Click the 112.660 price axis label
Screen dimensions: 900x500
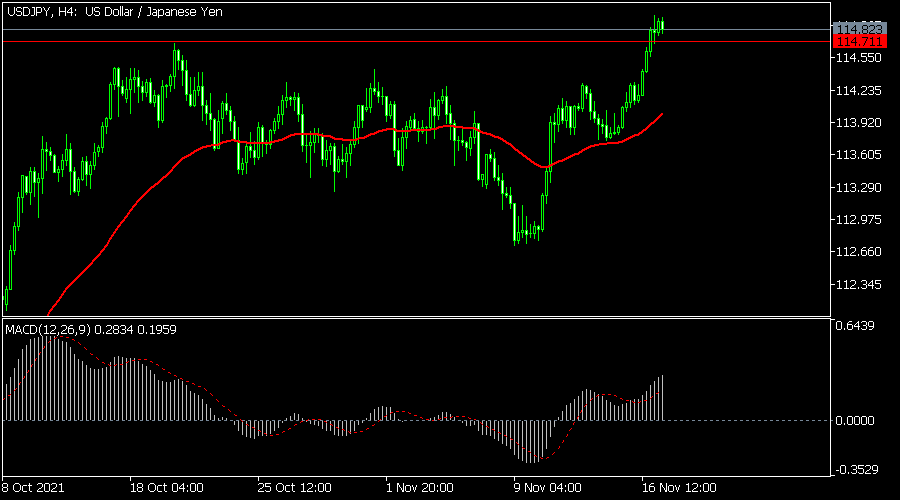(858, 251)
